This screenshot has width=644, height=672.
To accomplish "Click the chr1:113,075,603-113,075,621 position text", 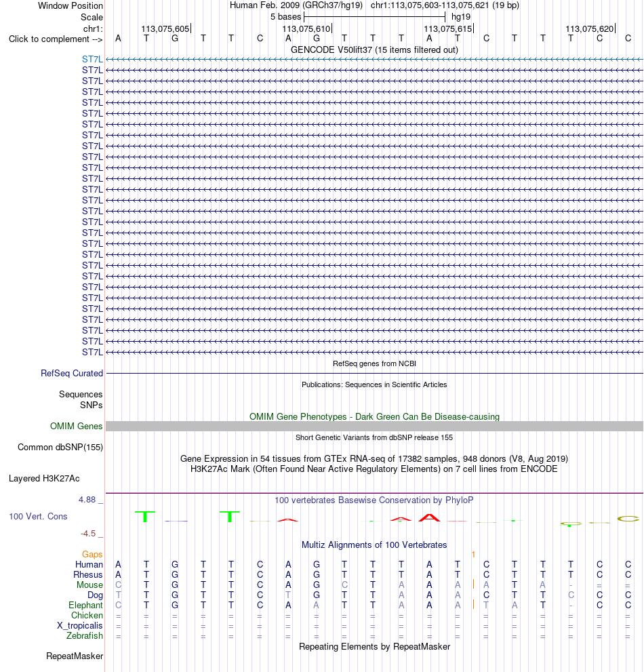I will coord(445,5).
